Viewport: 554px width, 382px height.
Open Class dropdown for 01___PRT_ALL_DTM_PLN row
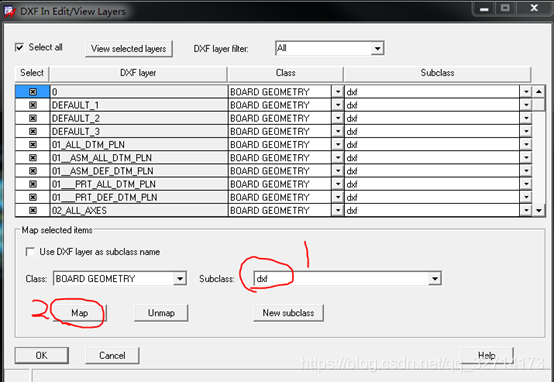(x=338, y=184)
